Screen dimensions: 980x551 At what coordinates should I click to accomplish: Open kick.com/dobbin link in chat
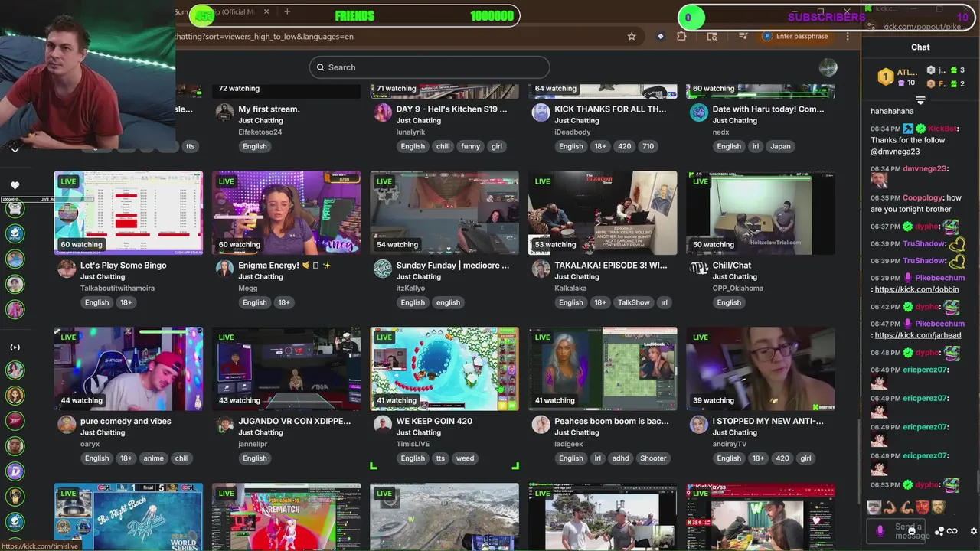tap(917, 289)
